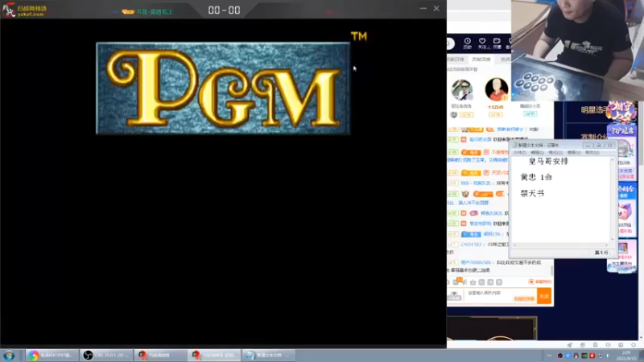Open Notepad 编辑(E) menu
This screenshot has width=644, height=362.
click(537, 153)
